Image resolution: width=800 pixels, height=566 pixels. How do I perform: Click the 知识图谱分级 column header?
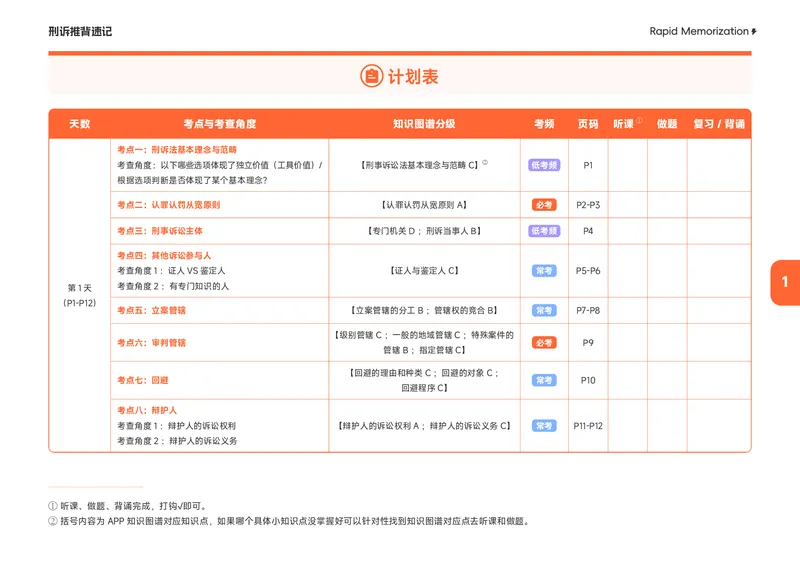[x=424, y=124]
